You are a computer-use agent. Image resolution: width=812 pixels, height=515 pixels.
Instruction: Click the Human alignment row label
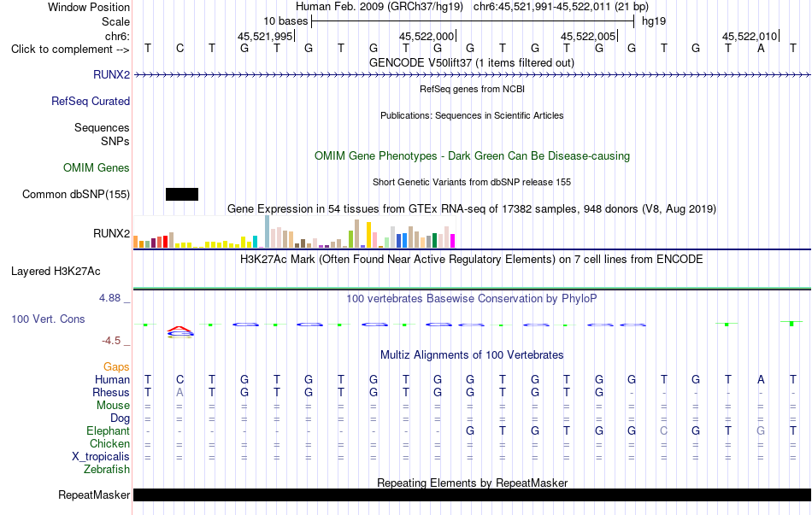click(x=112, y=379)
